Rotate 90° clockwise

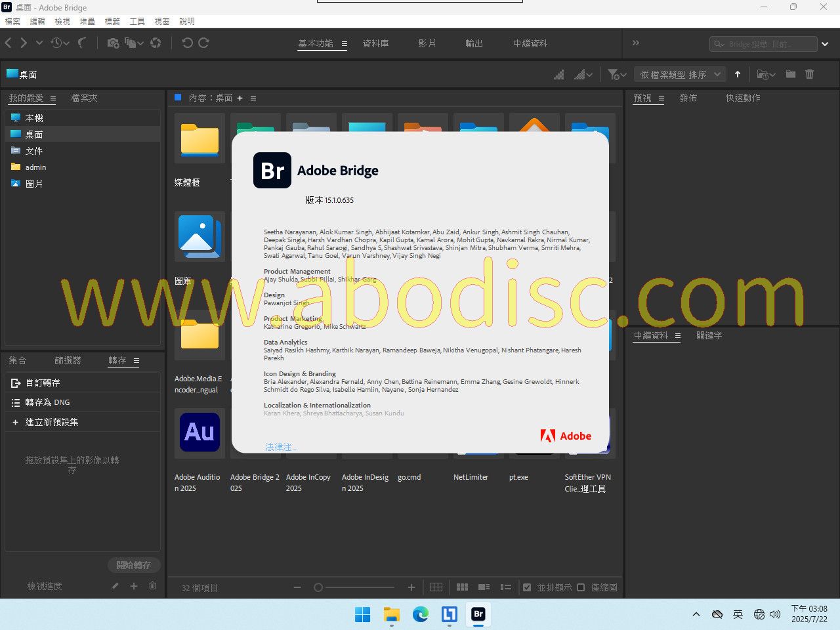[x=203, y=43]
